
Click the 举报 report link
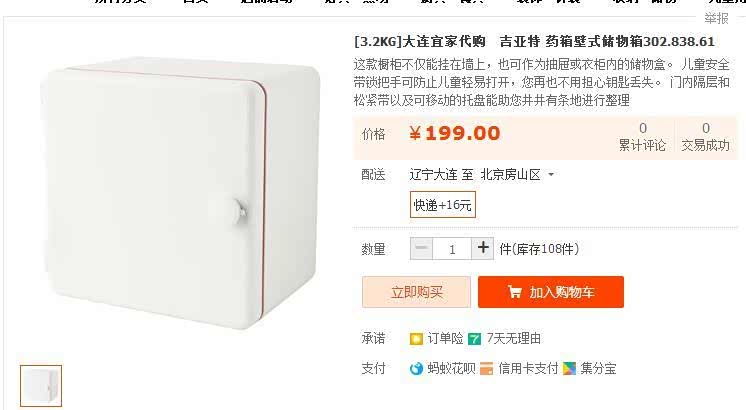coord(716,19)
